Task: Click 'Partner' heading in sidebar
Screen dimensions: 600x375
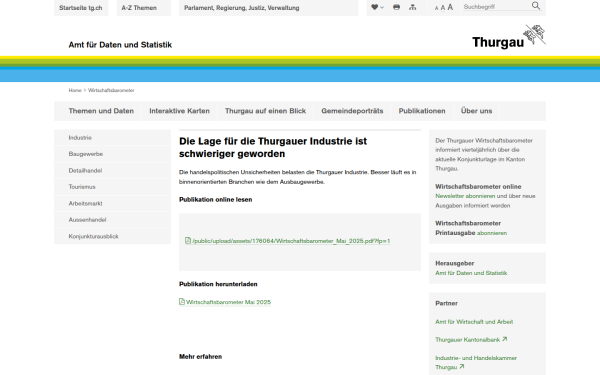Action: (x=446, y=303)
